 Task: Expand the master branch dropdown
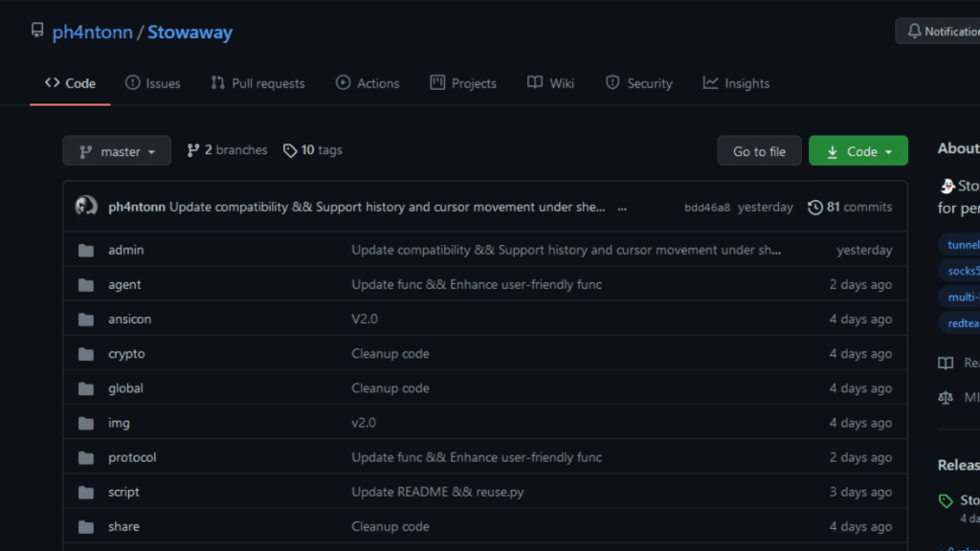117,151
